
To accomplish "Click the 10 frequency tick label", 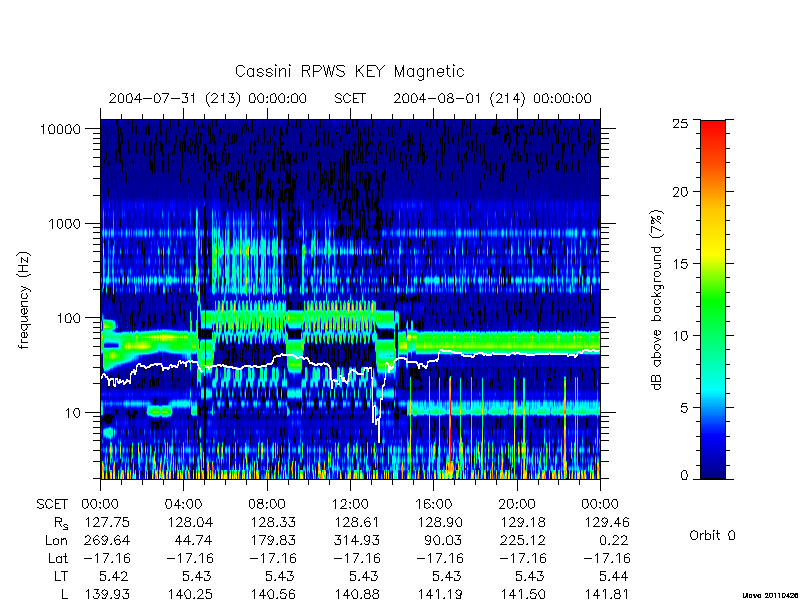I will (73, 413).
